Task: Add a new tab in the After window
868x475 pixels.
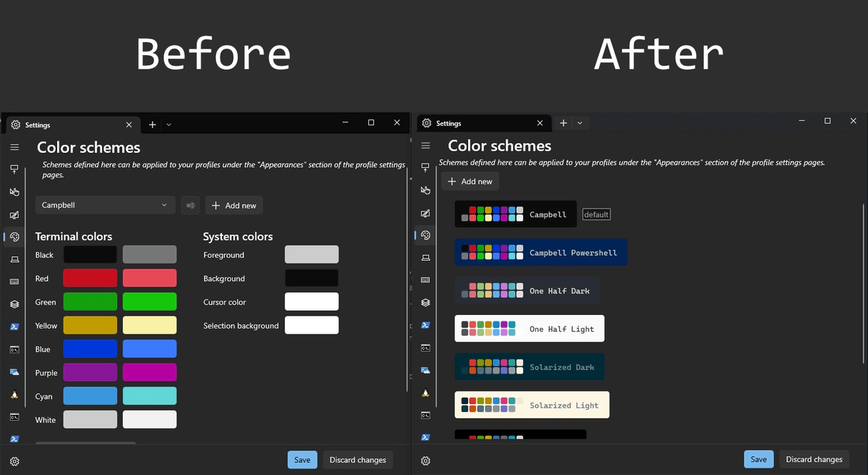Action: point(563,123)
